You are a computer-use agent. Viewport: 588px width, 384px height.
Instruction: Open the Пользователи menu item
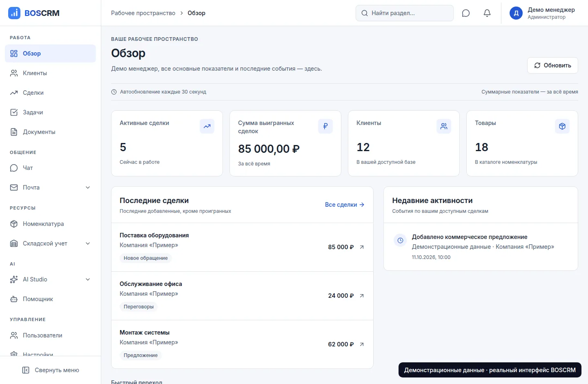[50, 335]
